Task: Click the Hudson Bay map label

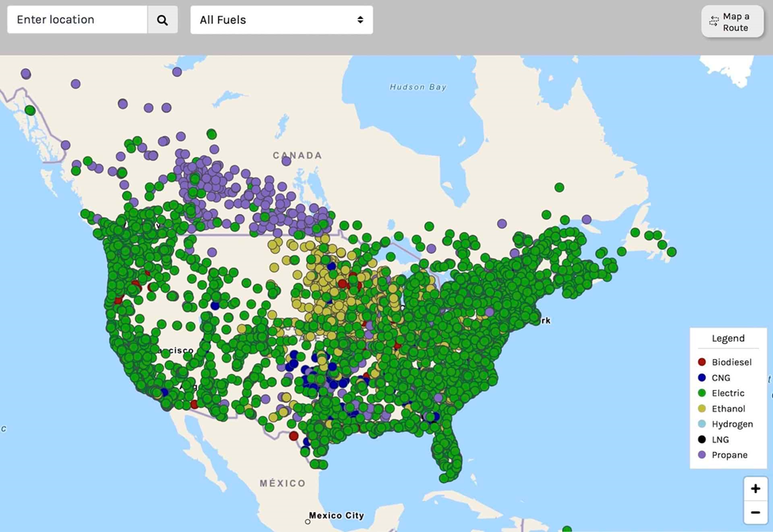Action: click(418, 87)
